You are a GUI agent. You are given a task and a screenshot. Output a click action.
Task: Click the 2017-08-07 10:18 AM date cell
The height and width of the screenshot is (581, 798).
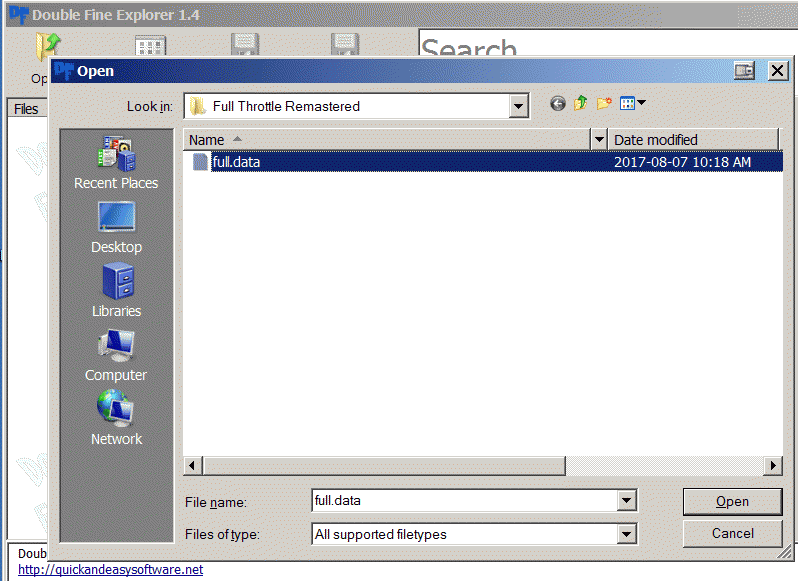click(682, 162)
